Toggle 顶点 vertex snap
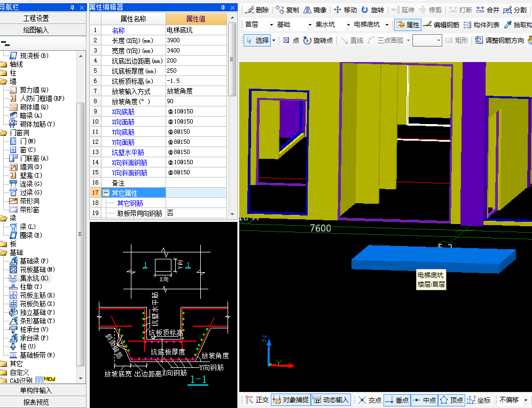The height and width of the screenshot is (408, 532). tap(451, 400)
